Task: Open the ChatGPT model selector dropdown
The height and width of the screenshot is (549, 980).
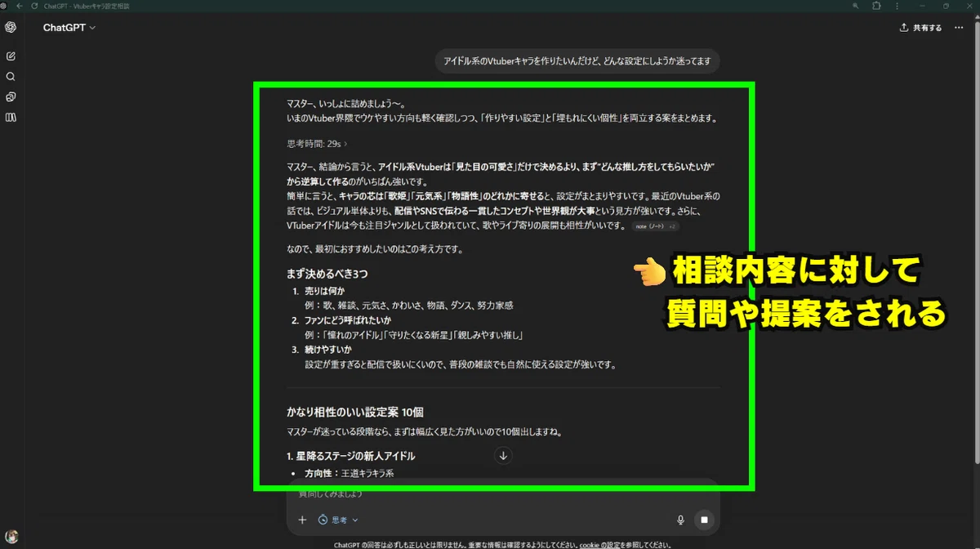Action: click(x=69, y=27)
